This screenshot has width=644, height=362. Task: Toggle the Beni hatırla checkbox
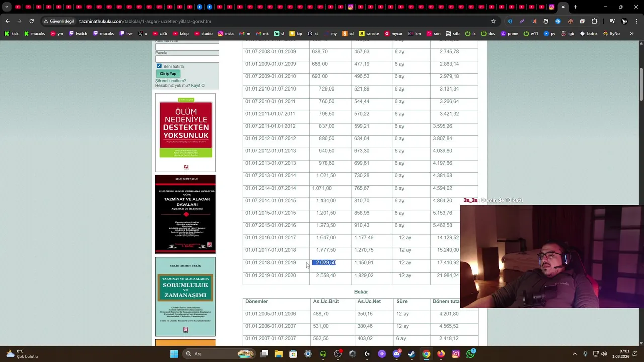point(159,66)
